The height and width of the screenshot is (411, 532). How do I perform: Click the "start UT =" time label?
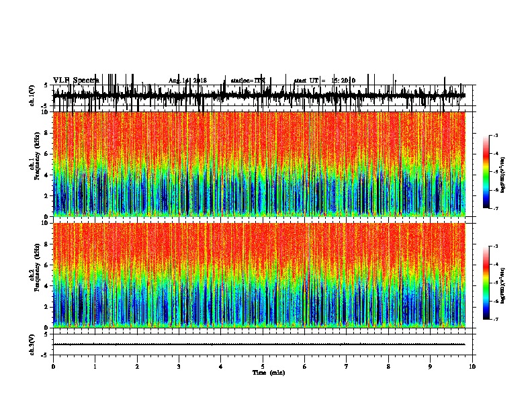pos(310,81)
